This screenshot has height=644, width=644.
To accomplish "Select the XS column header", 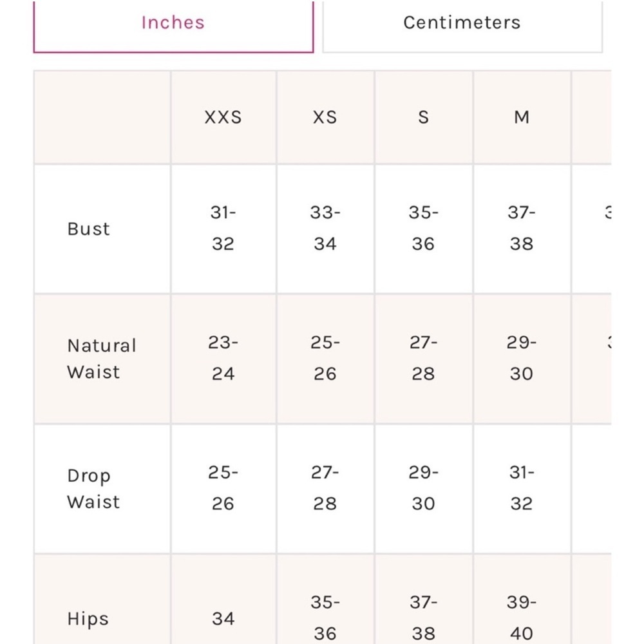I will tap(325, 117).
